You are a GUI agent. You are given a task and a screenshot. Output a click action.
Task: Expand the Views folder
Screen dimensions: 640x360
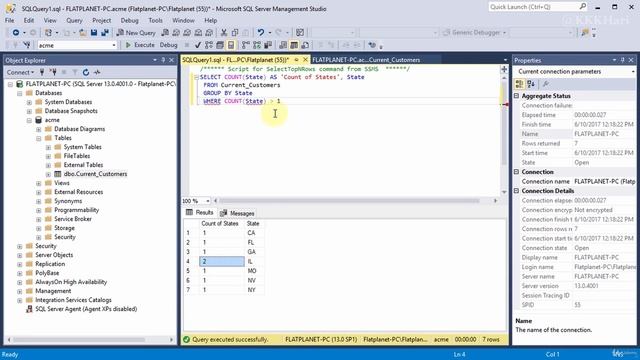click(38, 183)
